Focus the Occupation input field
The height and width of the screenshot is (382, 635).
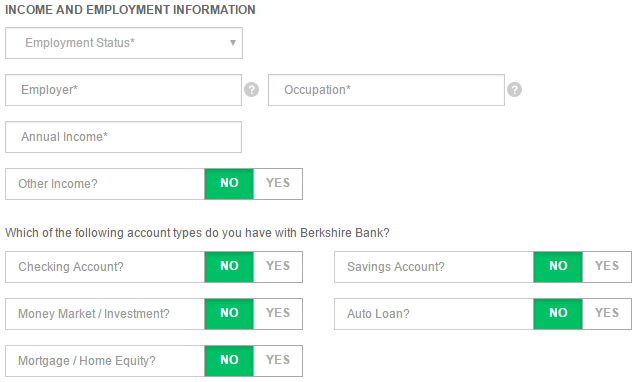[x=386, y=90]
